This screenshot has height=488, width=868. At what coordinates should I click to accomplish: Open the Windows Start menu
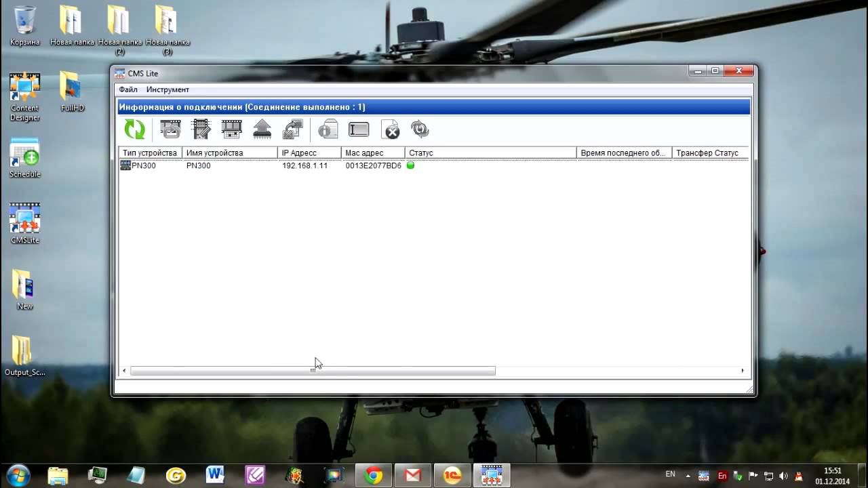[18, 474]
